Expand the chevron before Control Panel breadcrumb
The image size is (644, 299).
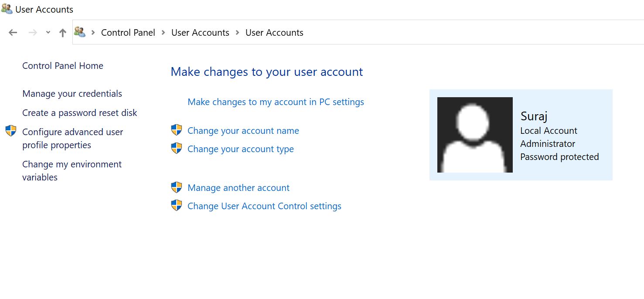coord(93,33)
